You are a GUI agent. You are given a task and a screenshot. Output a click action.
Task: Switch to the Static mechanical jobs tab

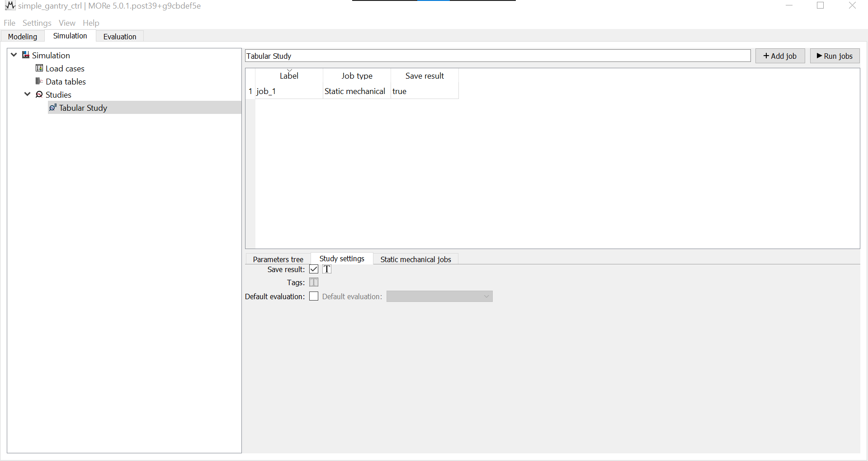(x=415, y=259)
